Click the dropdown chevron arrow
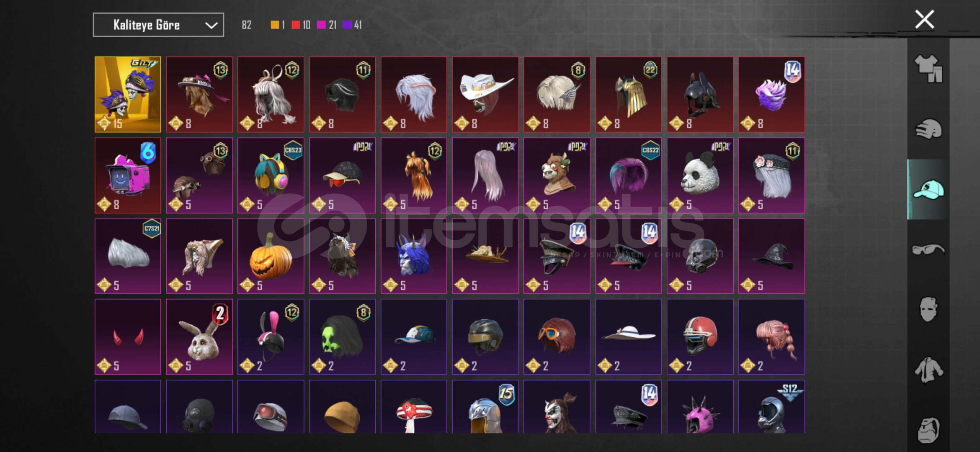The height and width of the screenshot is (452, 980). pyautogui.click(x=211, y=26)
